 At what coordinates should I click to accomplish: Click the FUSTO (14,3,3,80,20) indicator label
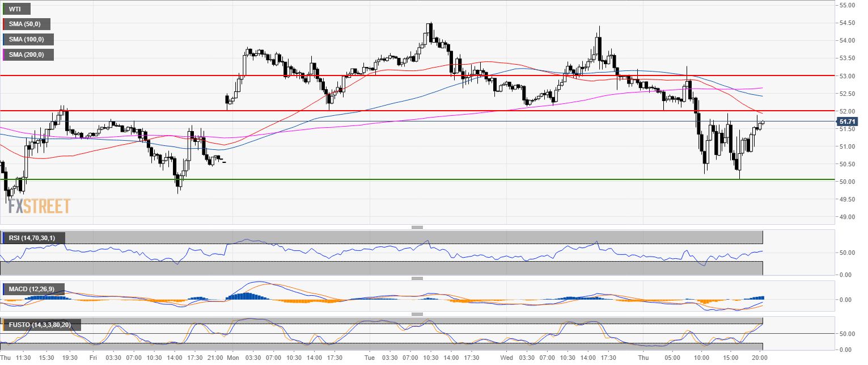coord(43,325)
